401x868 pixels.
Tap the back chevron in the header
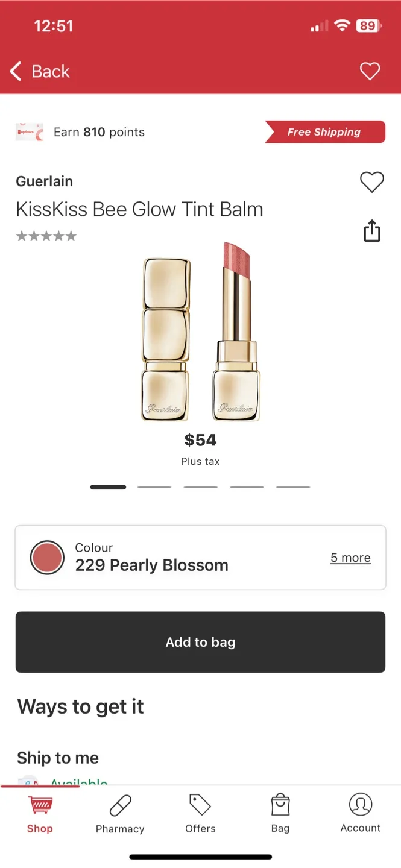[16, 71]
